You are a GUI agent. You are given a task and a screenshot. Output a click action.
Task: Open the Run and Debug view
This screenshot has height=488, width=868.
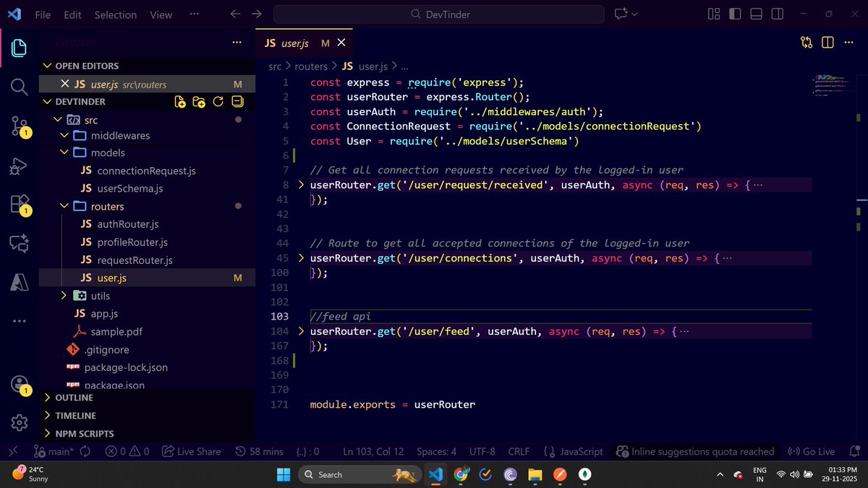coord(19,166)
